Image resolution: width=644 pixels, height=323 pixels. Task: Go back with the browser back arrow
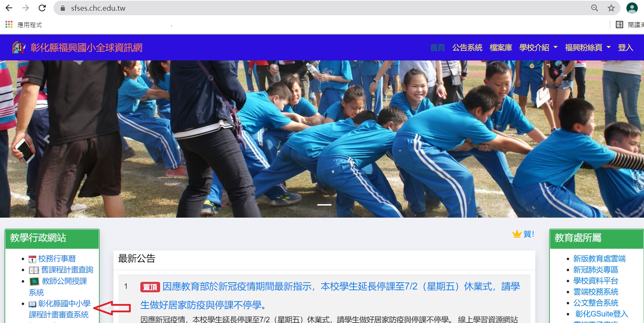coord(9,8)
